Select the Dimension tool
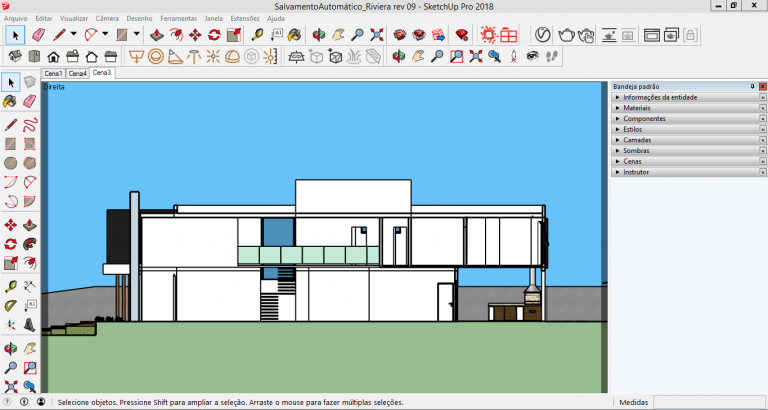768x410 pixels. [30, 286]
